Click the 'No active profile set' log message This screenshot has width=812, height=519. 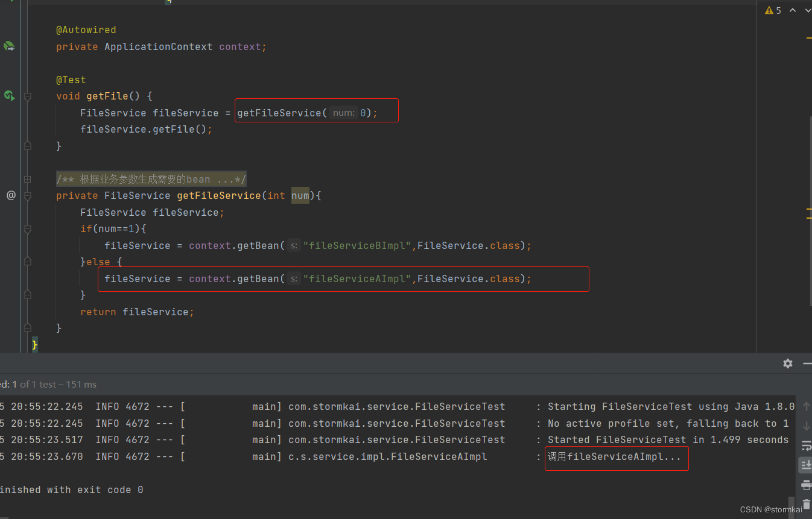(x=668, y=423)
